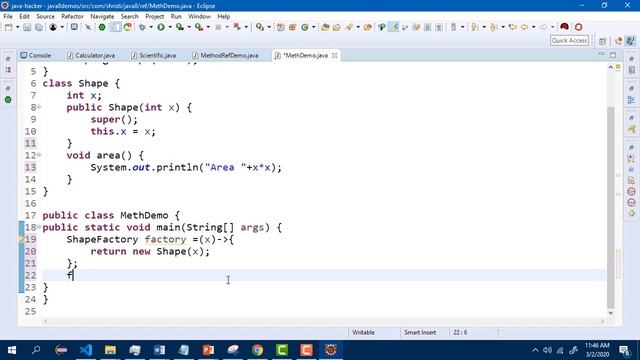
Task: Open dropdown arrow next to Debug icon
Action: pos(151,27)
